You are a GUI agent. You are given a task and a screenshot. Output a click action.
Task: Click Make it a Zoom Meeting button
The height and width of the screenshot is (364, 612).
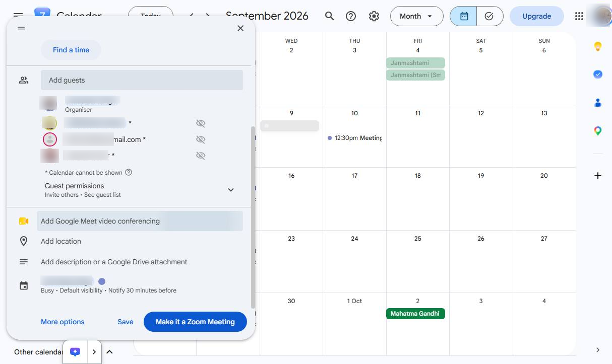(195, 322)
